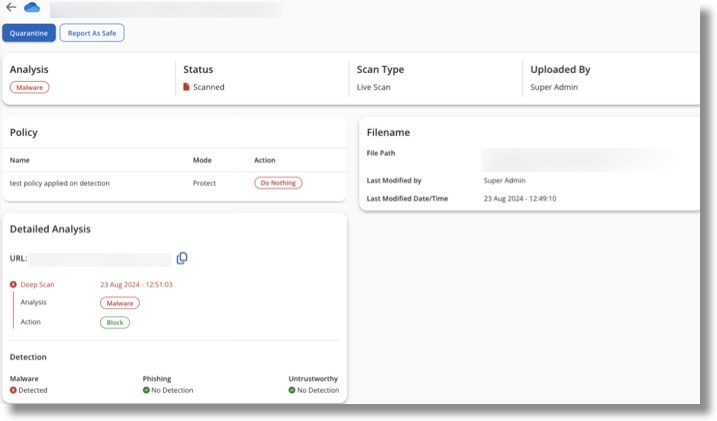Click the red Deep Scan alert icon

(x=13, y=285)
